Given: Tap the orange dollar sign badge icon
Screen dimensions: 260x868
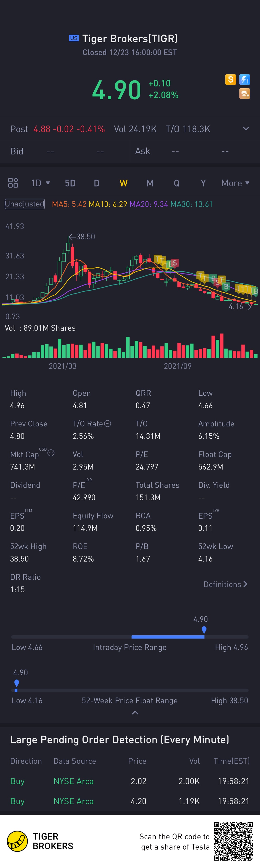Looking at the screenshot, I should pyautogui.click(x=230, y=79).
